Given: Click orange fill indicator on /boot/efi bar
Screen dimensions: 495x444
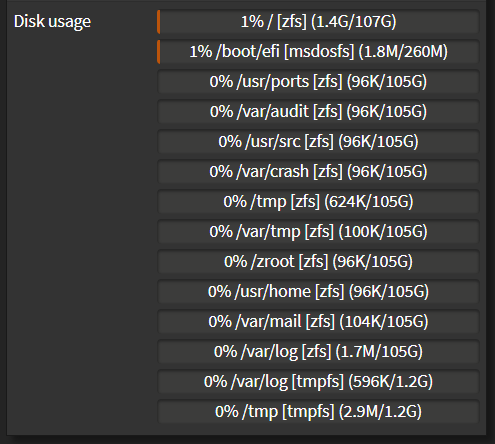Looking at the screenshot, I should click(x=159, y=52).
